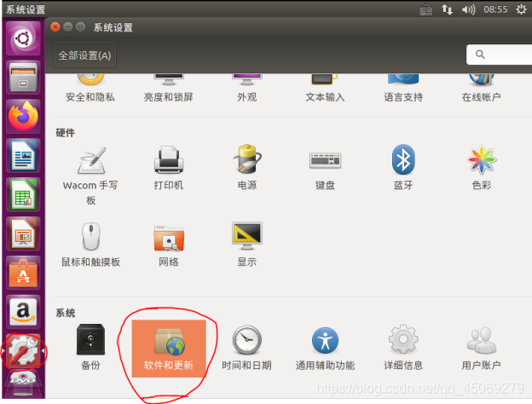Image resolution: width=532 pixels, height=404 pixels.
Task: Launch LibreOffice Calc from the dock
Action: point(23,194)
